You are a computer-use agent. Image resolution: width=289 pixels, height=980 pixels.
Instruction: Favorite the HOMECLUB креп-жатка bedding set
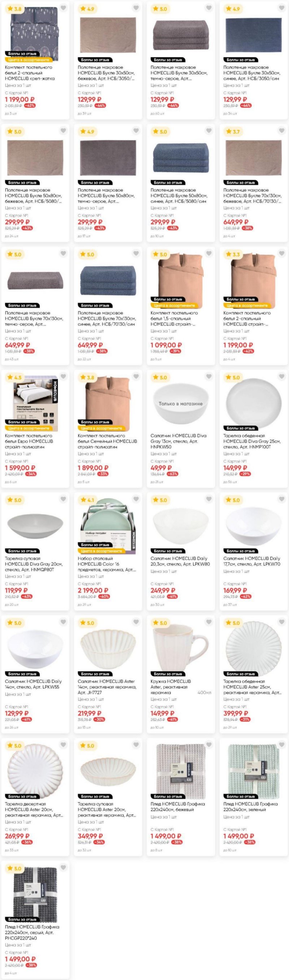pyautogui.click(x=63, y=8)
